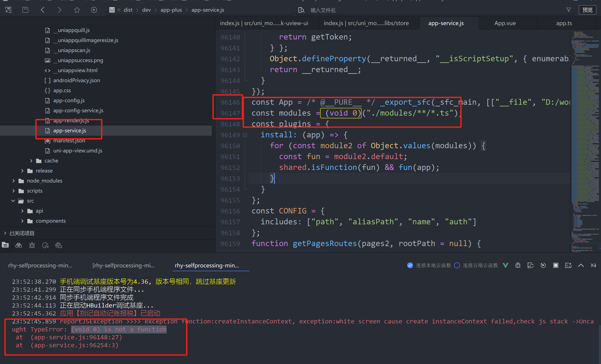Screen dimensions: 601x364
Task: Open app-config.js in the file tree
Action: tap(69, 100)
